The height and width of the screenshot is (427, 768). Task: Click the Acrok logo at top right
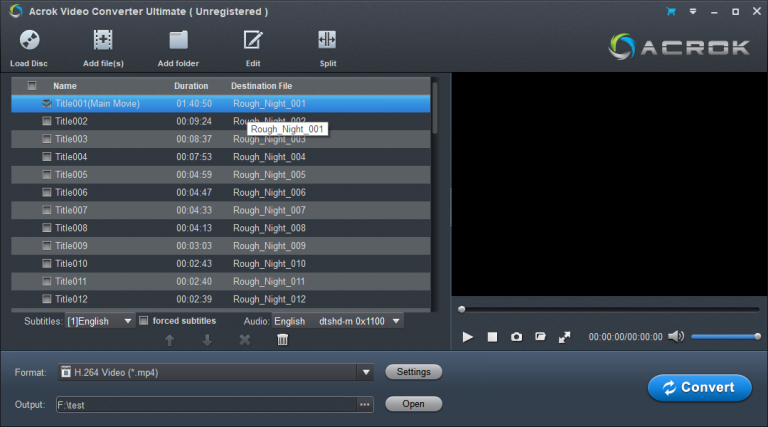[x=679, y=47]
